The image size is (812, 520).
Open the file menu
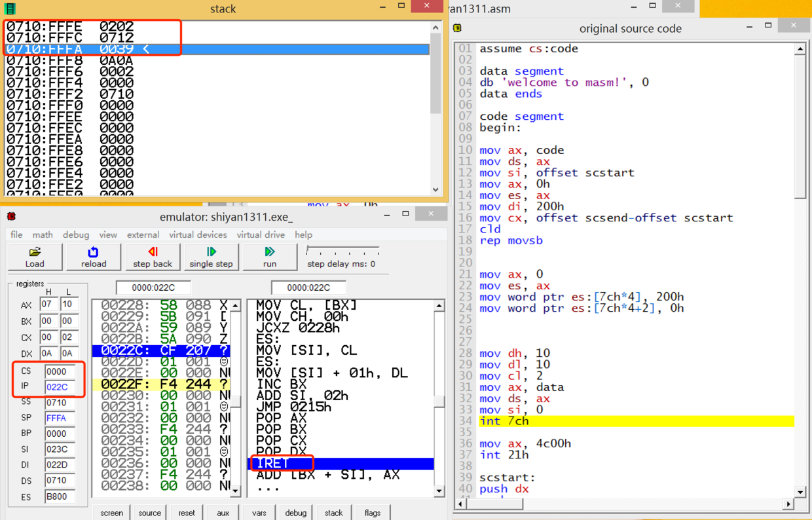pos(16,234)
